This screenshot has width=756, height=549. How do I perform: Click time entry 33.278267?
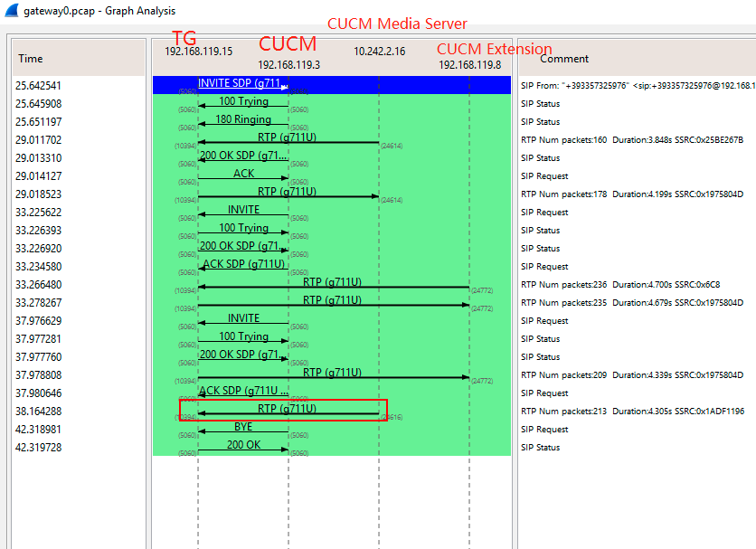38,303
